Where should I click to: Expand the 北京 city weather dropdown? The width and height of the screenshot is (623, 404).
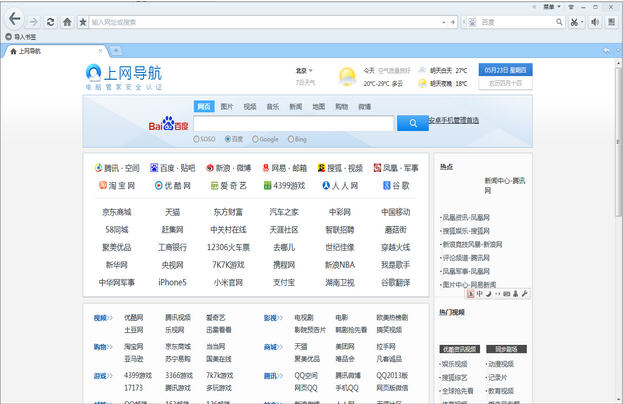coord(311,71)
